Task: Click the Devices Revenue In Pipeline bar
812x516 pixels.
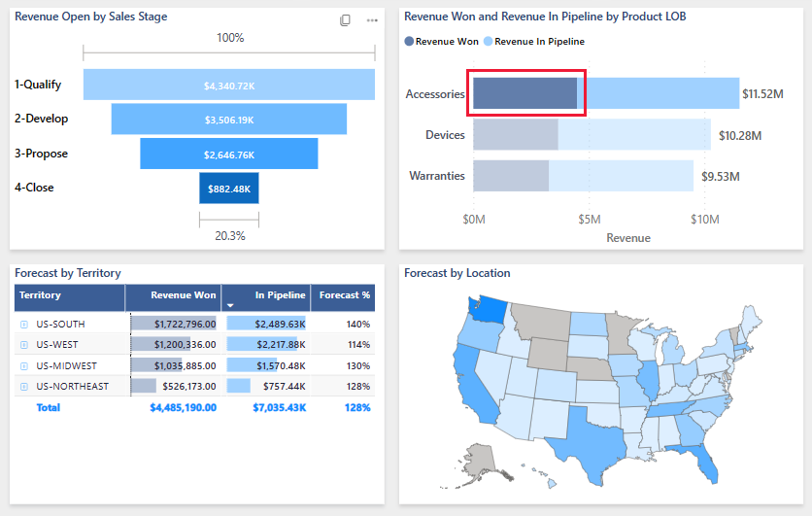Action: click(634, 135)
